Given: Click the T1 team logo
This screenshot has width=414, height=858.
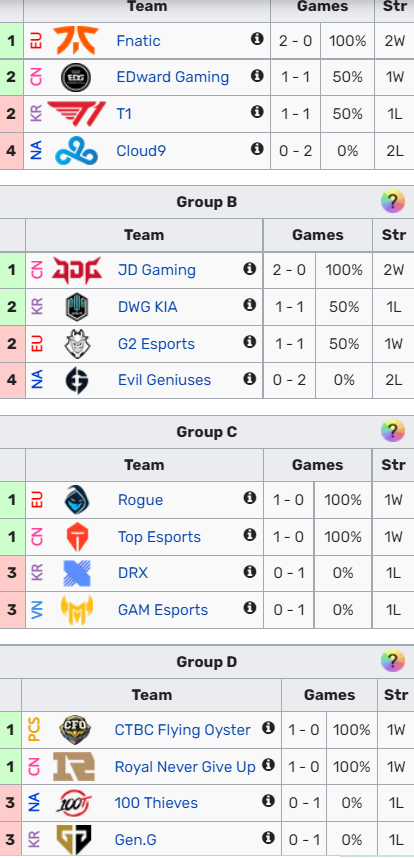Looking at the screenshot, I should click(x=77, y=113).
